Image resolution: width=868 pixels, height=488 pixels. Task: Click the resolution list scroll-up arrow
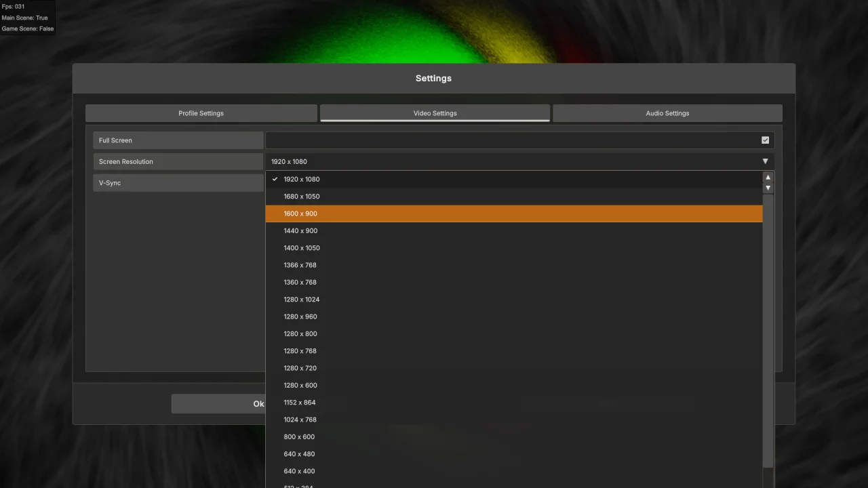tap(768, 178)
